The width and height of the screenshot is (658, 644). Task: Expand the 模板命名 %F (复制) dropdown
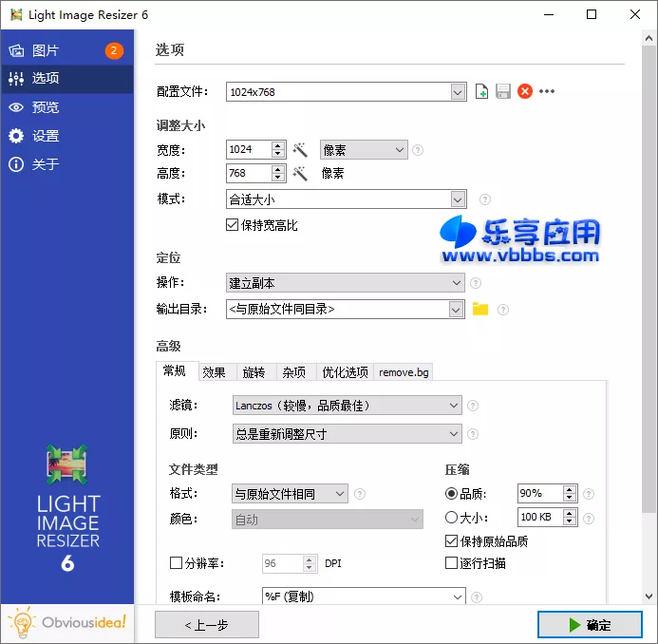pos(458,597)
